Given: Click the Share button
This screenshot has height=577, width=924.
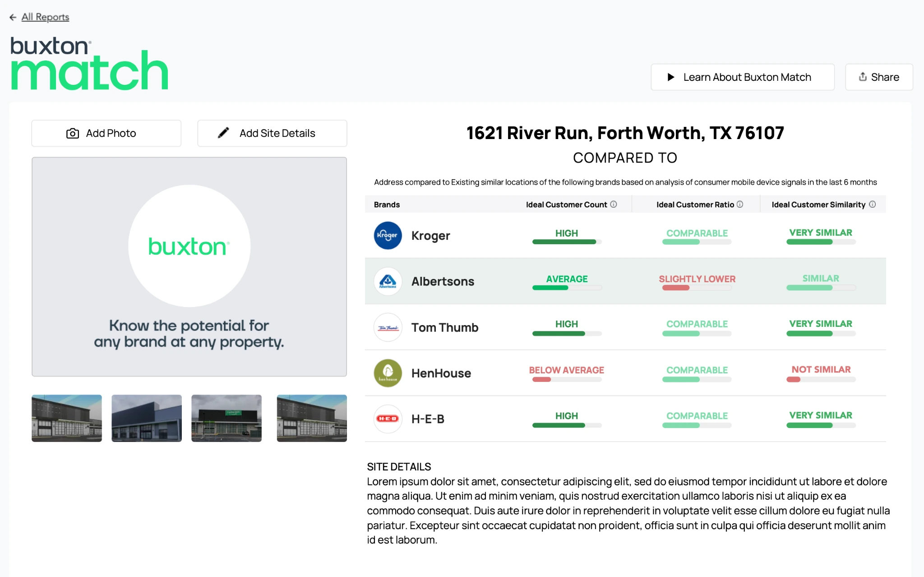Looking at the screenshot, I should pyautogui.click(x=878, y=77).
